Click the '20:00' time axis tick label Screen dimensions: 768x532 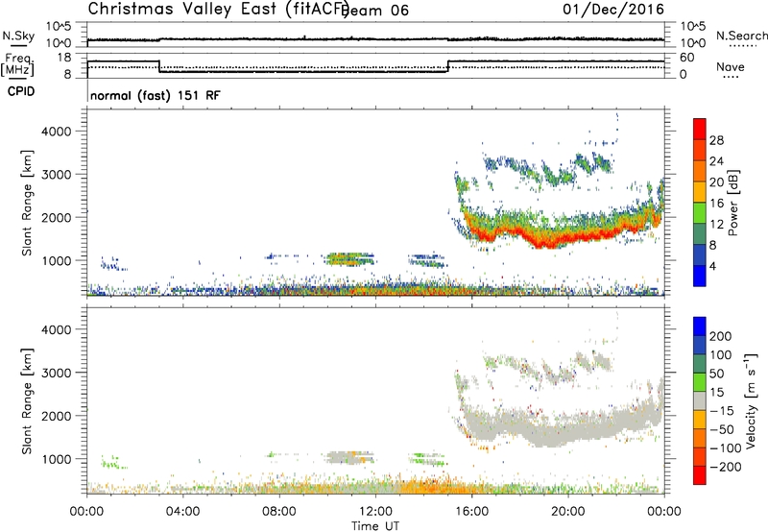568,512
